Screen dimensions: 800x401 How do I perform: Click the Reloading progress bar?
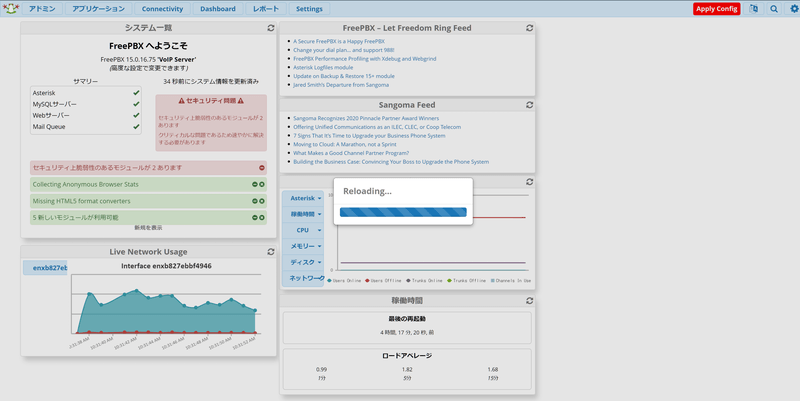(x=403, y=212)
